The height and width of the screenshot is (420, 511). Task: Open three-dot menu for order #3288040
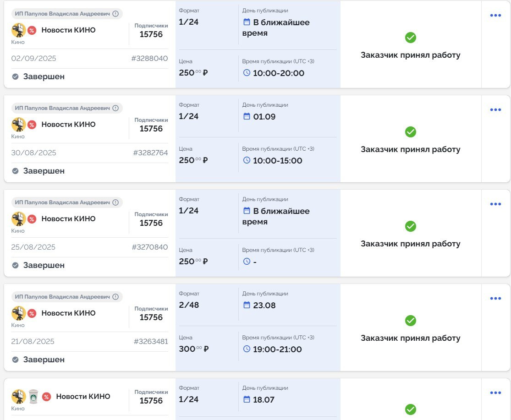coord(495,16)
